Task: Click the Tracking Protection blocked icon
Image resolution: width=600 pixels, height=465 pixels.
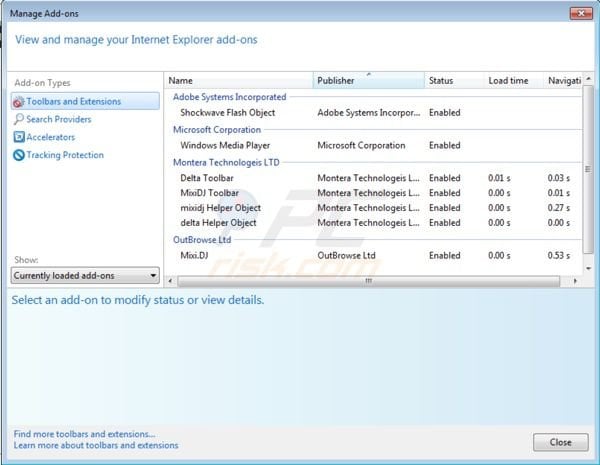Action: coord(19,155)
